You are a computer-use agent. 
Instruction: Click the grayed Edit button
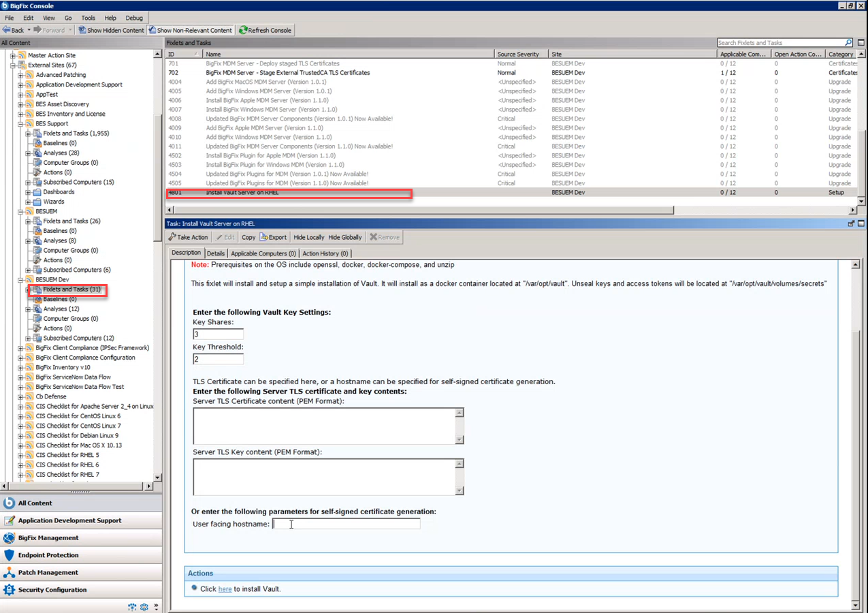[225, 237]
